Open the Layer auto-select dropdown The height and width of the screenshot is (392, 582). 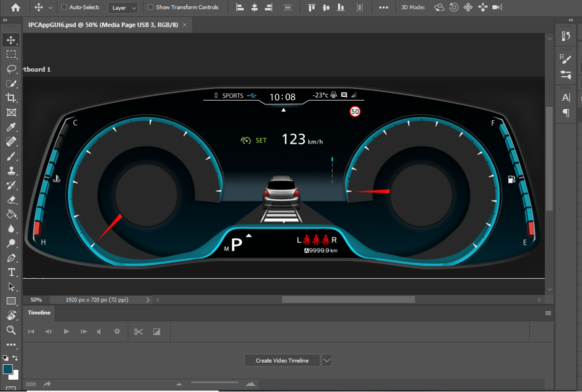[123, 7]
